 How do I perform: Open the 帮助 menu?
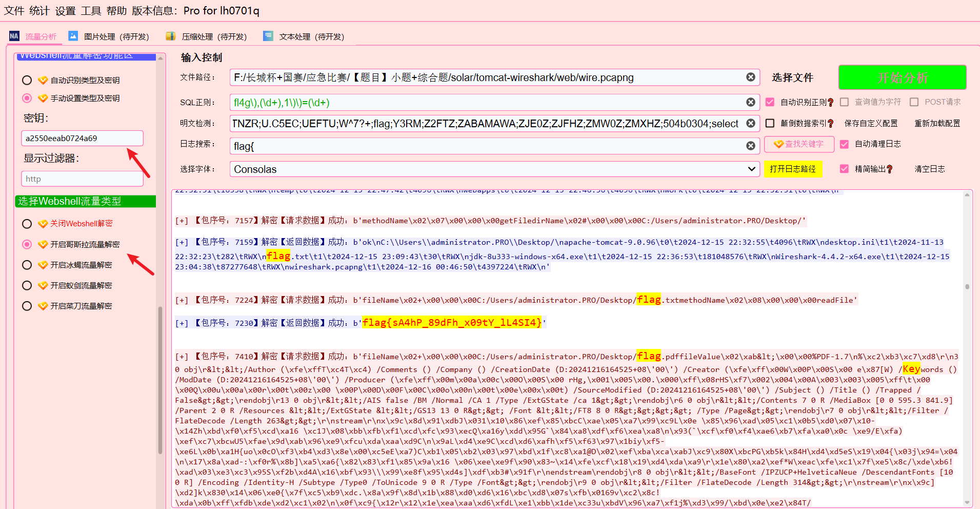[116, 11]
